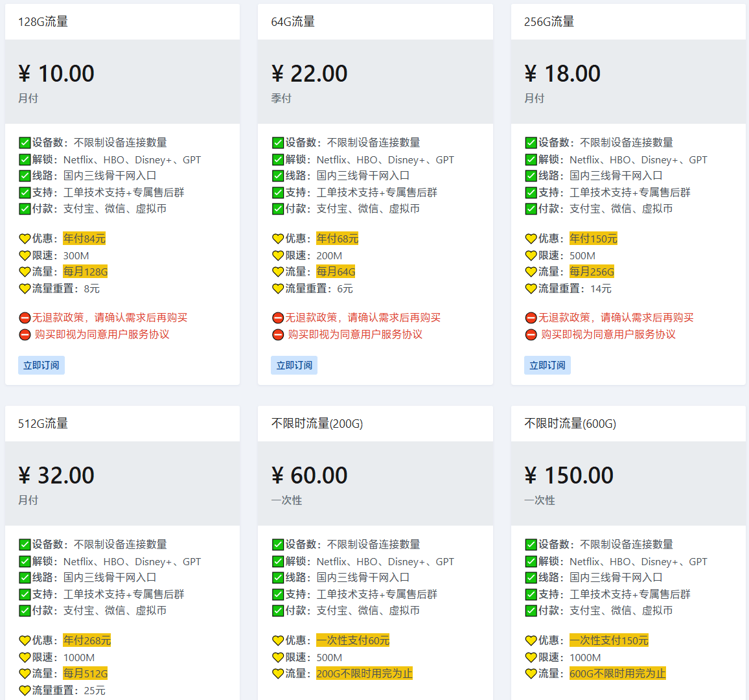
Task: Click the 每月128G traffic highlight
Action: (x=86, y=272)
